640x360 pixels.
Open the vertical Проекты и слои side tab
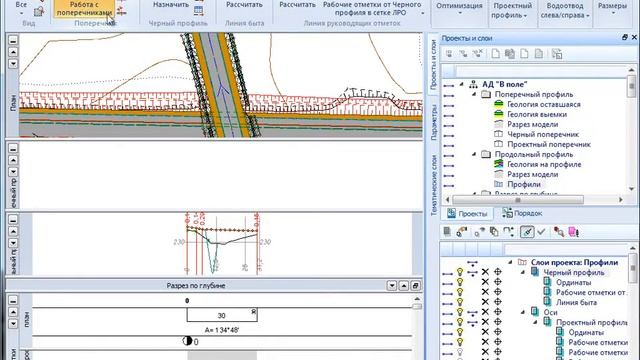[433, 64]
